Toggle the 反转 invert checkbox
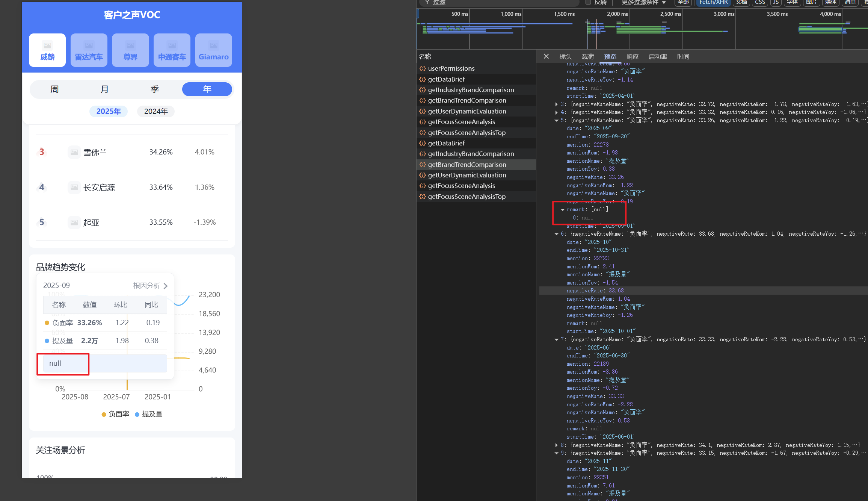 [589, 2]
